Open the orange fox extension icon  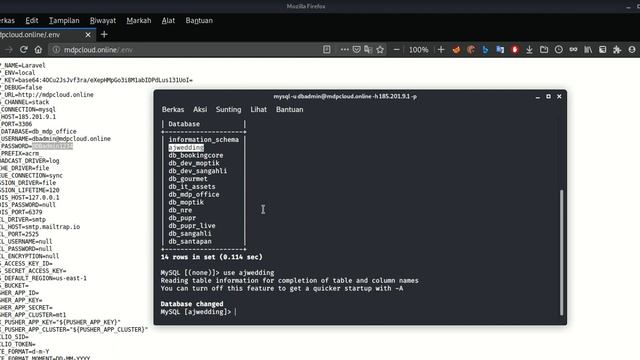456,49
